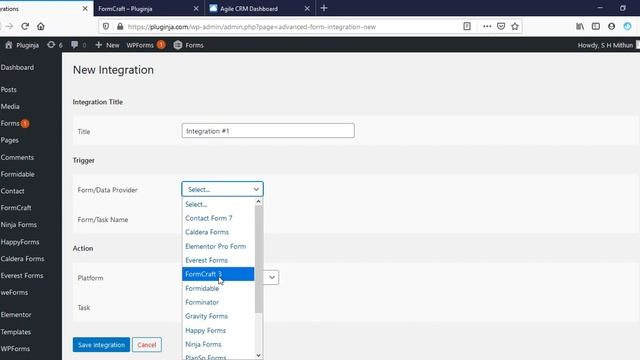Open Caldera Forms in the sidebar
This screenshot has width=640, height=360.
pyautogui.click(x=22, y=259)
